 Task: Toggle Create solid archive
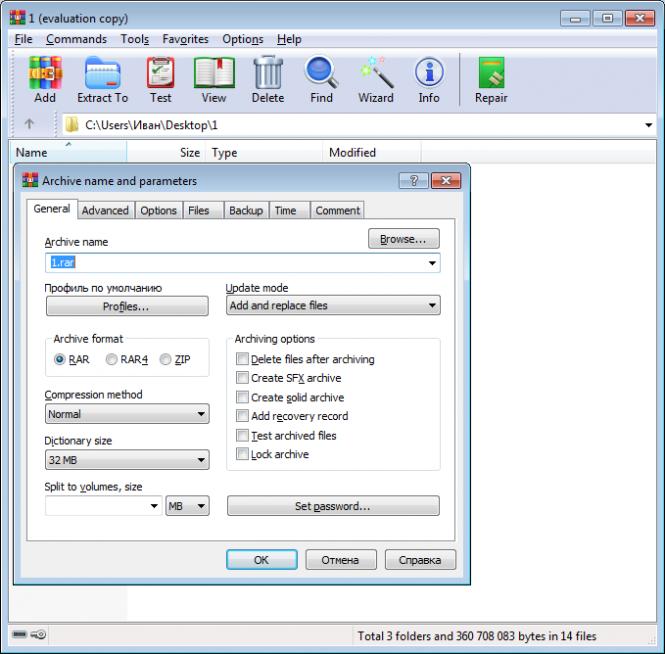(x=242, y=397)
